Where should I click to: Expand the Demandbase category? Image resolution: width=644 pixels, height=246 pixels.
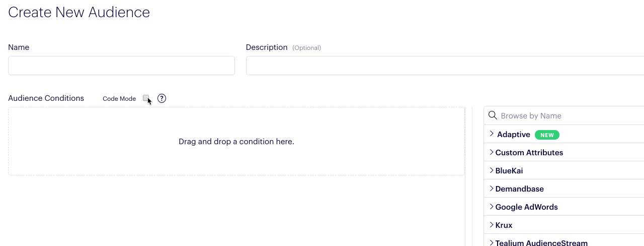(563, 189)
